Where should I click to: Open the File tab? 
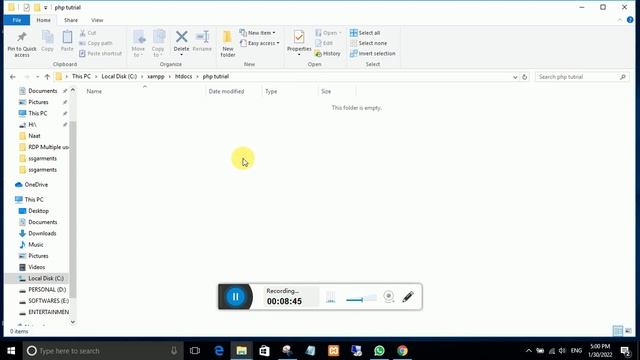[x=17, y=20]
